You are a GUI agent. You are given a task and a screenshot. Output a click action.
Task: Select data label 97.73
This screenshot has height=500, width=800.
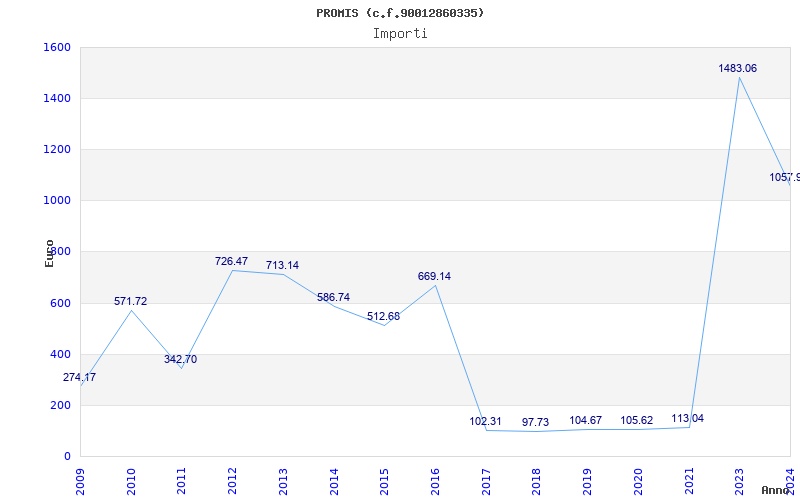pos(535,422)
